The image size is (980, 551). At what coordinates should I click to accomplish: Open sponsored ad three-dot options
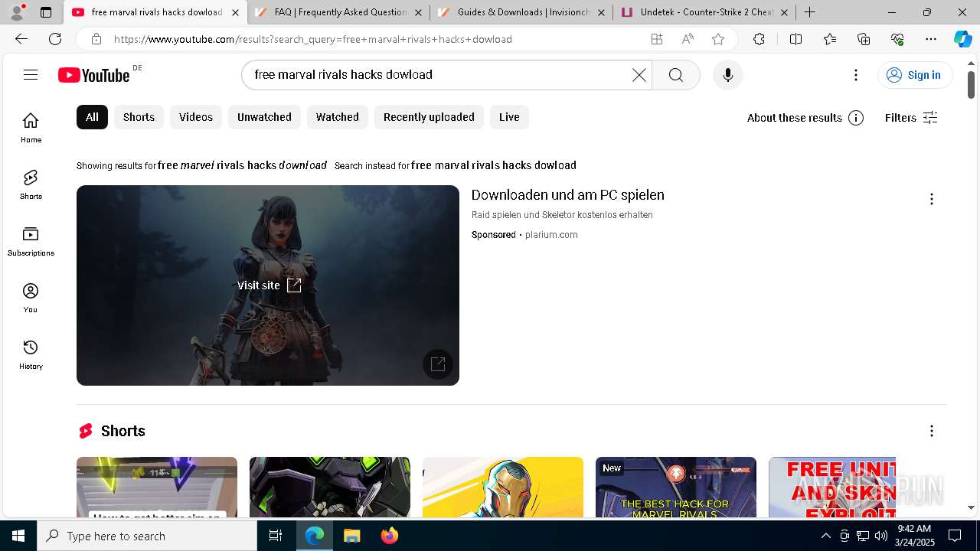[932, 199]
